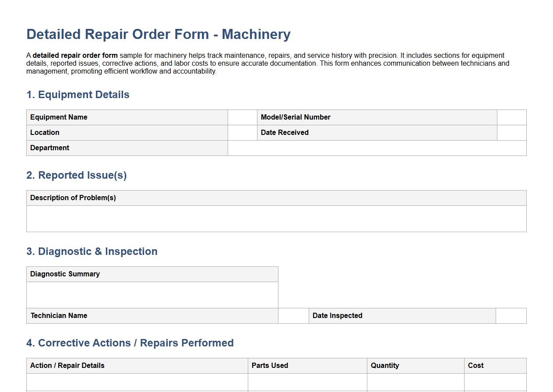
Task: Select the Detailed Repair Order Form title
Action: 159,34
